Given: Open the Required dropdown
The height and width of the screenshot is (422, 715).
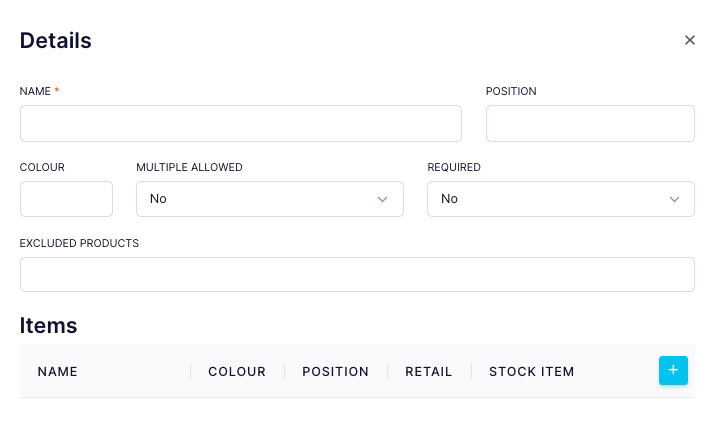Looking at the screenshot, I should [560, 199].
